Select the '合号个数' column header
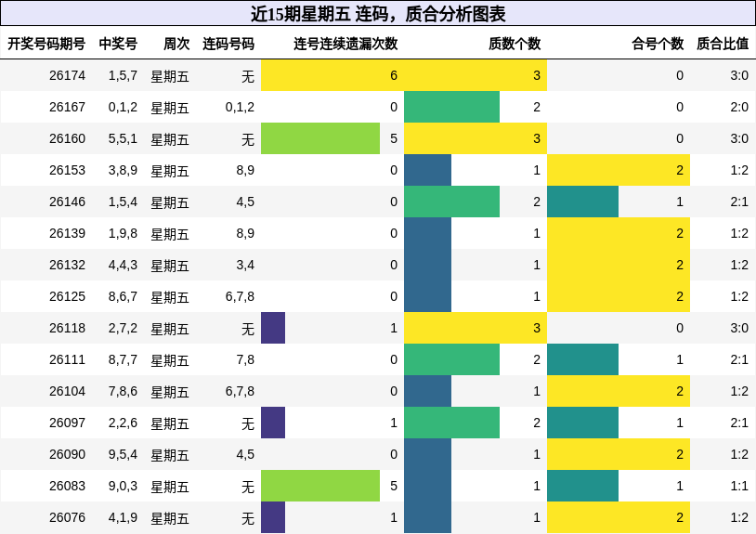Image resolution: width=756 pixels, height=534 pixels. (x=658, y=44)
